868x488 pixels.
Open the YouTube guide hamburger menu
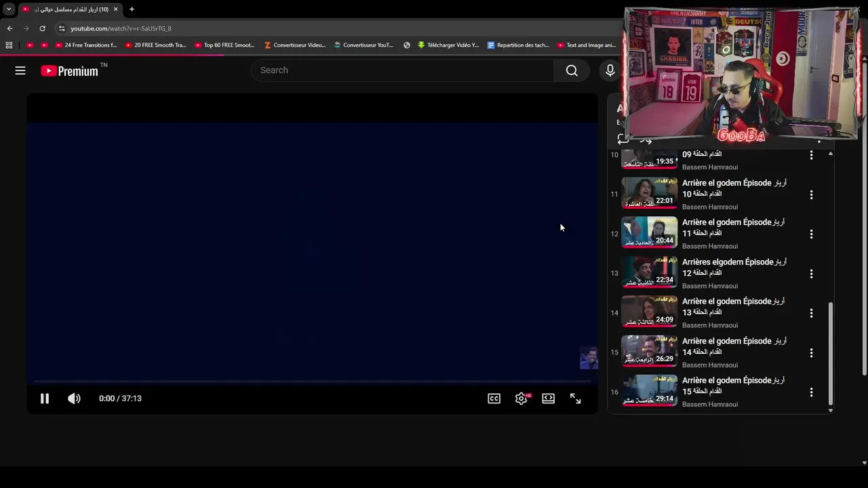click(x=20, y=70)
